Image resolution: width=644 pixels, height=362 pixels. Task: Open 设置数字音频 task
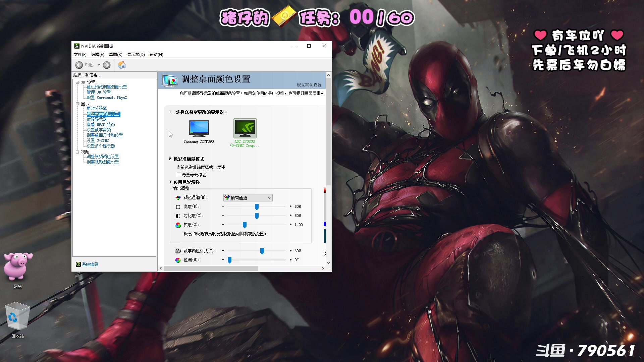(99, 130)
